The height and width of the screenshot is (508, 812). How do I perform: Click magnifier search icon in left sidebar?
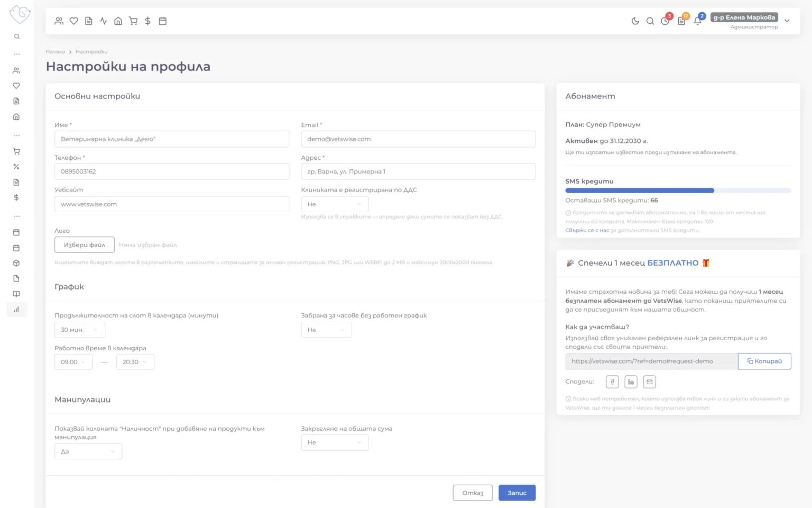click(x=17, y=37)
